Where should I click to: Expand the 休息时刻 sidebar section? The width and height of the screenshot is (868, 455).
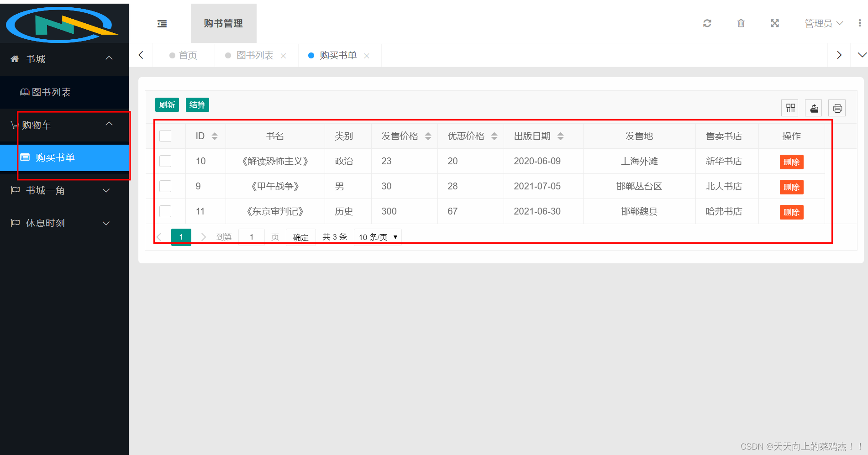(x=64, y=223)
